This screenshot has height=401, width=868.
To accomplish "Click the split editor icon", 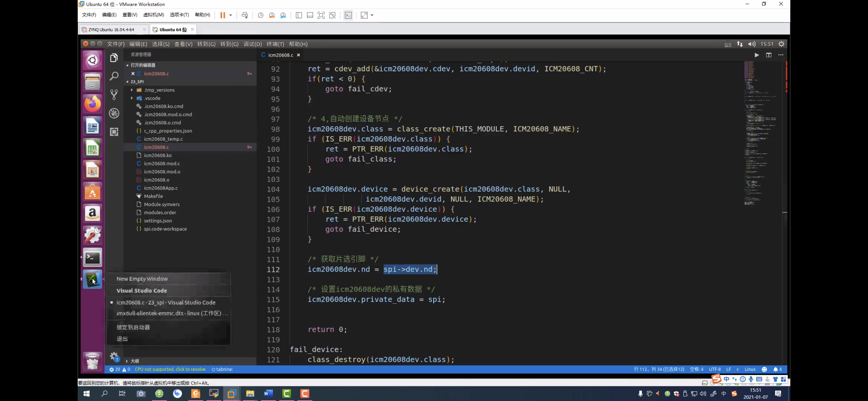I will (769, 55).
